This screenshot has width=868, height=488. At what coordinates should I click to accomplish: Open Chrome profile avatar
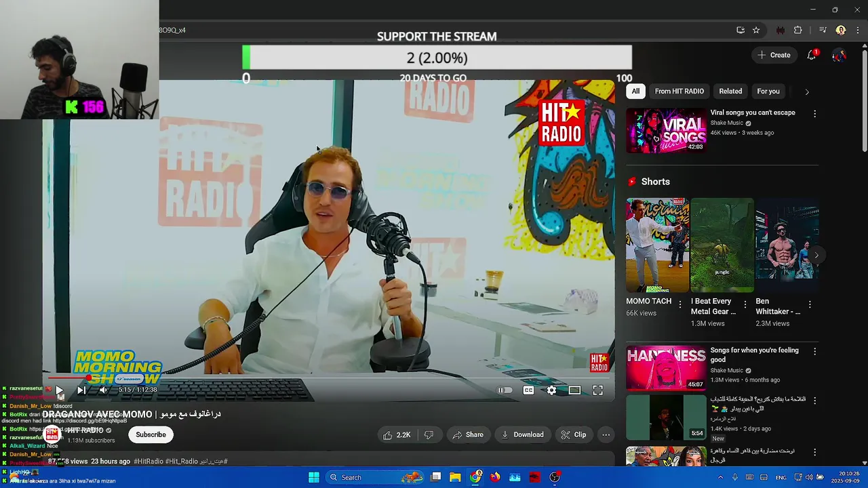(x=841, y=30)
